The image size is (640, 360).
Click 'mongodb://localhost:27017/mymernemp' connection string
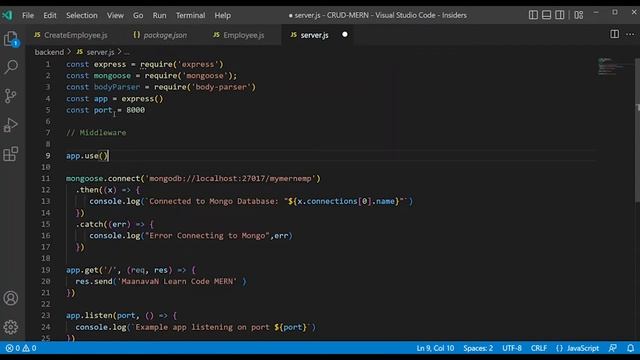[x=231, y=178]
